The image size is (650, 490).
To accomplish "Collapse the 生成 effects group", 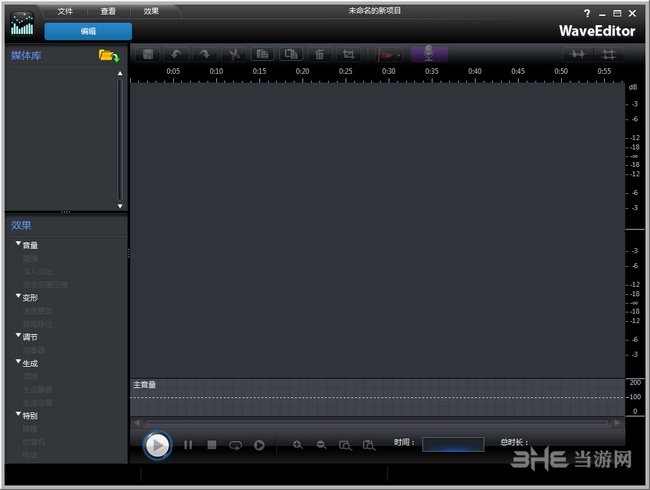I will pos(18,362).
